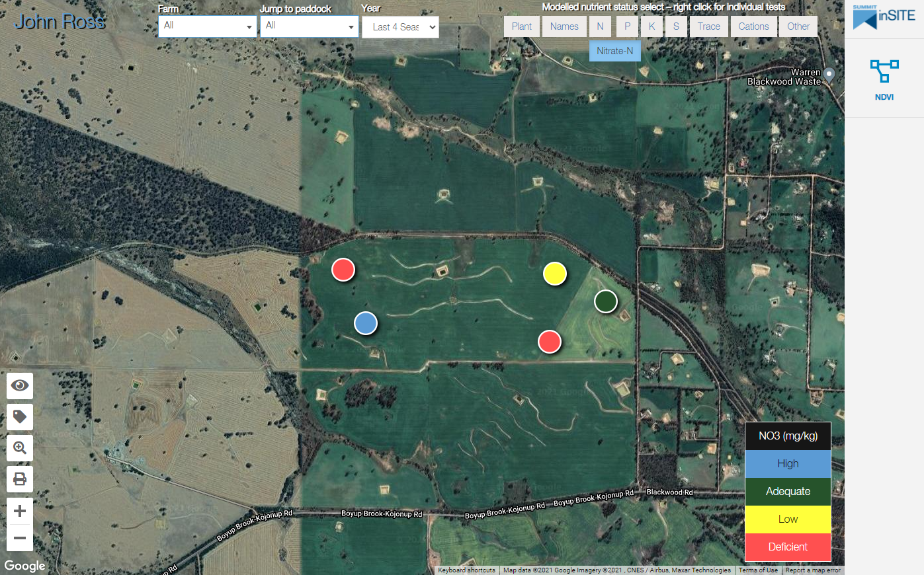
Task: Open the Jump to paddock dropdown
Action: tap(309, 26)
